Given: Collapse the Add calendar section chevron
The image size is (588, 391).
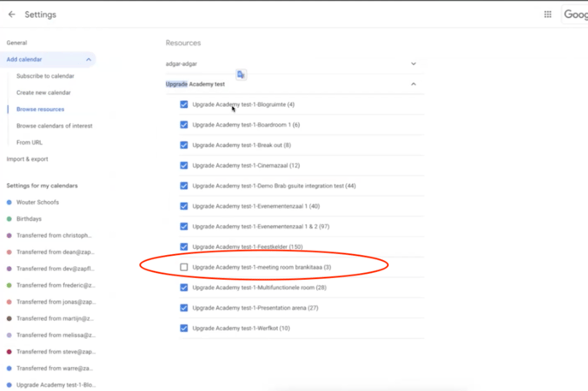Looking at the screenshot, I should 89,59.
